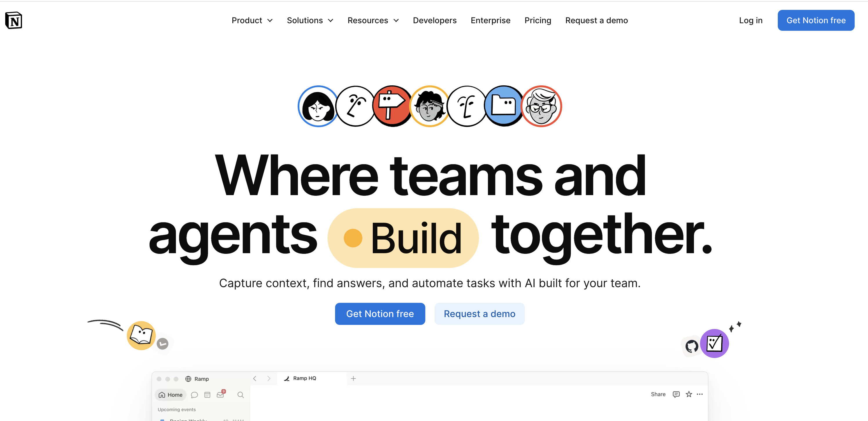Click the purple checkbox agent icon
The image size is (868, 421).
(714, 343)
